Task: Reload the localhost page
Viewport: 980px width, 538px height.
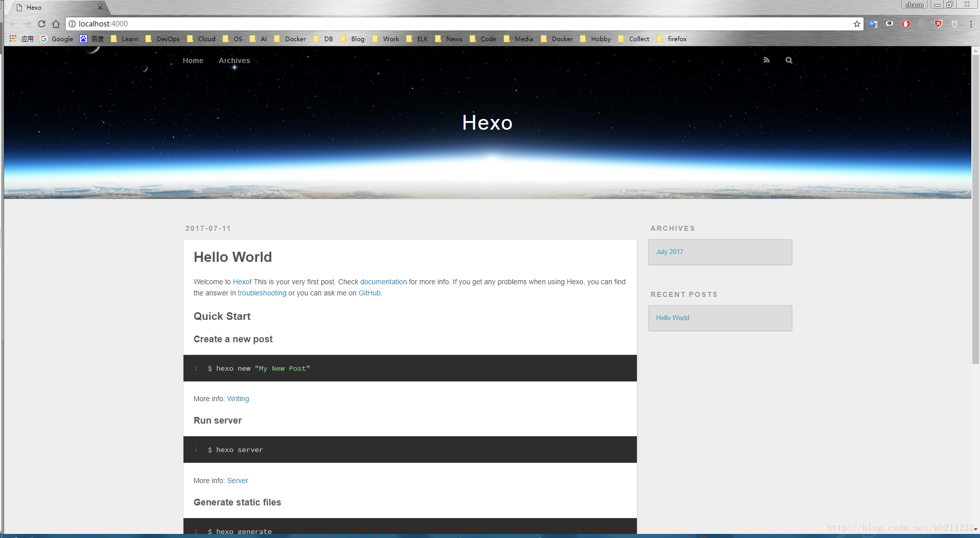Action: 42,24
